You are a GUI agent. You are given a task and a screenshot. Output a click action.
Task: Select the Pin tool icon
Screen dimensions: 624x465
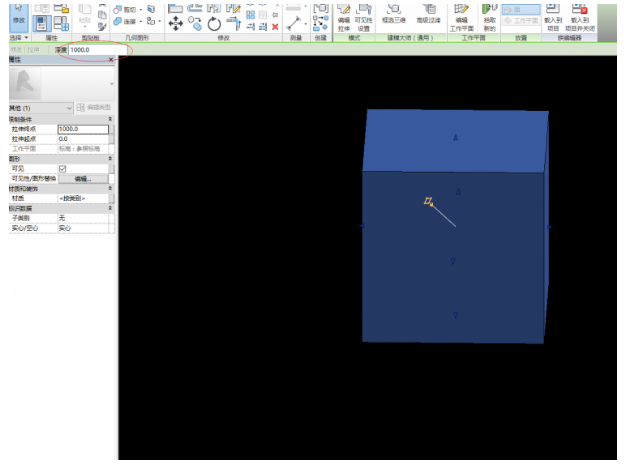tap(275, 15)
